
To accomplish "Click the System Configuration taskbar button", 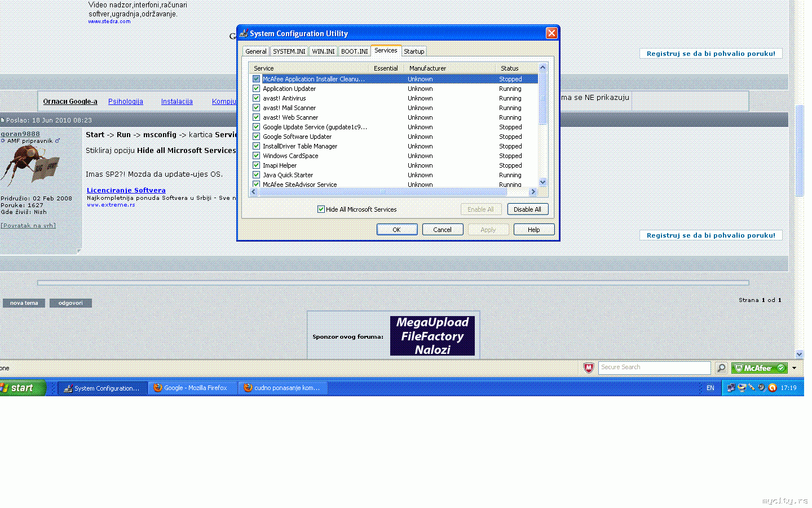I will click(103, 388).
